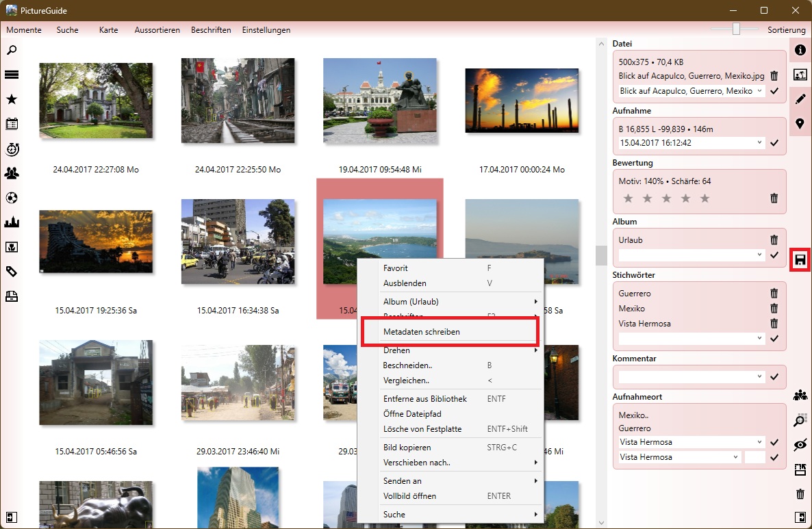Toggle the crossed-out eye visibility icon

pyautogui.click(x=799, y=445)
